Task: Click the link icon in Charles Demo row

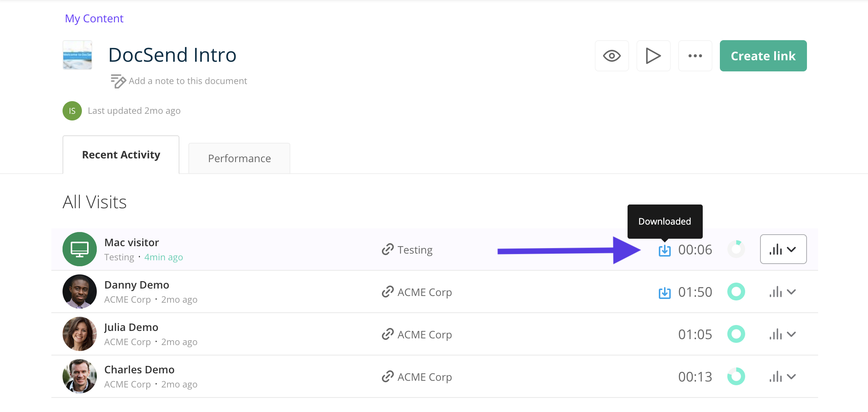Action: click(388, 377)
